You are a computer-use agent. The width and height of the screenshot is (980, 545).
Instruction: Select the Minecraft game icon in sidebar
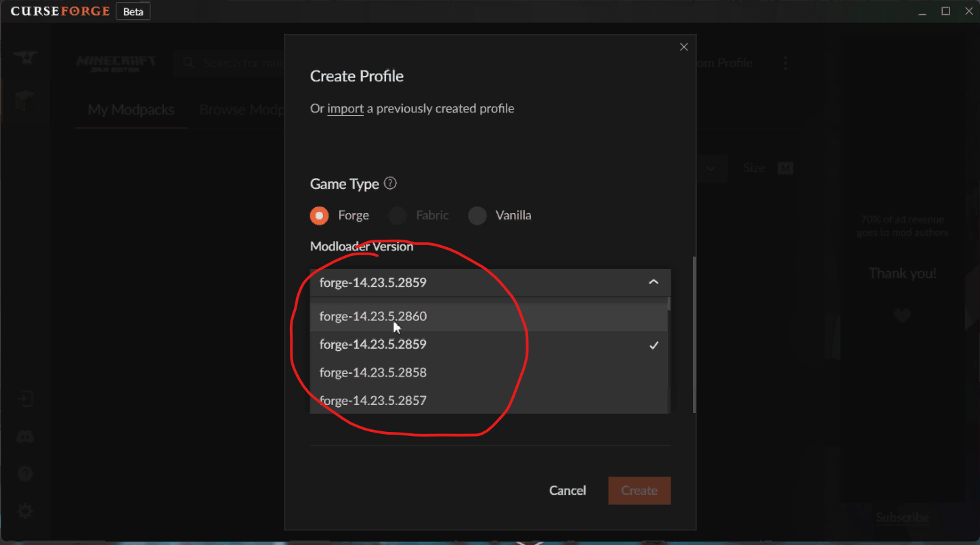[x=24, y=102]
